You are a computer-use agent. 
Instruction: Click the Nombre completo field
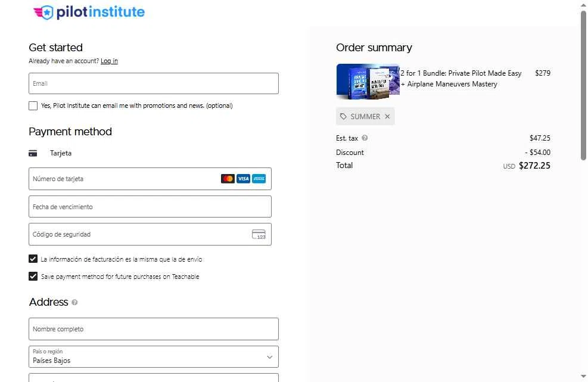pos(153,329)
